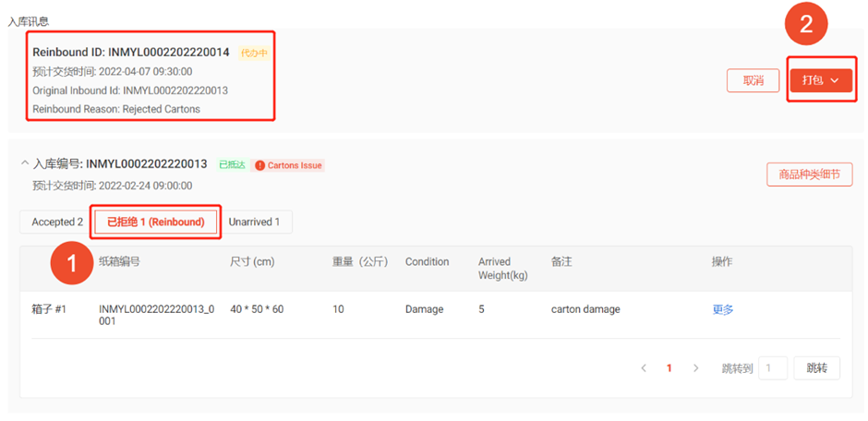Click the 打包 dropdown button
The height and width of the screenshot is (421, 868).
pyautogui.click(x=820, y=80)
